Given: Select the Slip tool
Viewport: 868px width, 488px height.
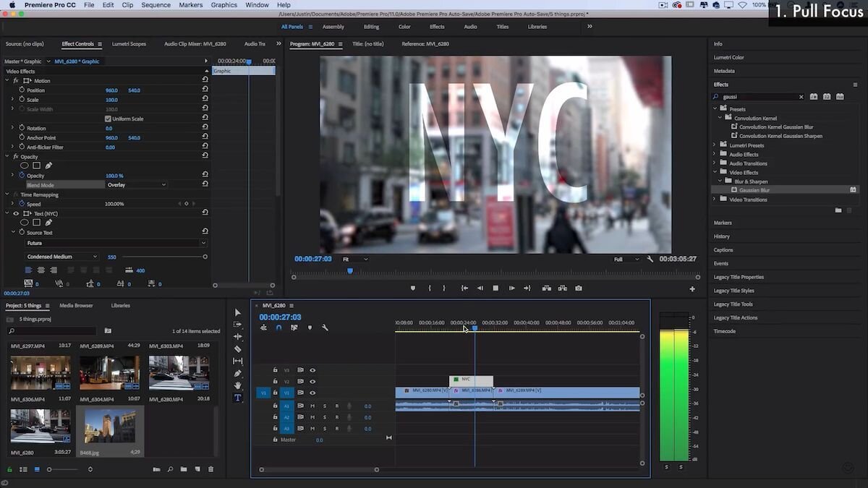Looking at the screenshot, I should [x=238, y=361].
